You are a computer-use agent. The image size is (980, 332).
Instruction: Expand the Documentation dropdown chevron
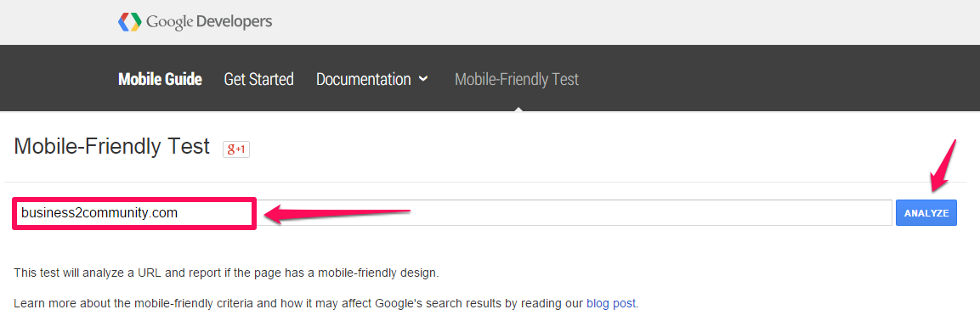[x=423, y=79]
